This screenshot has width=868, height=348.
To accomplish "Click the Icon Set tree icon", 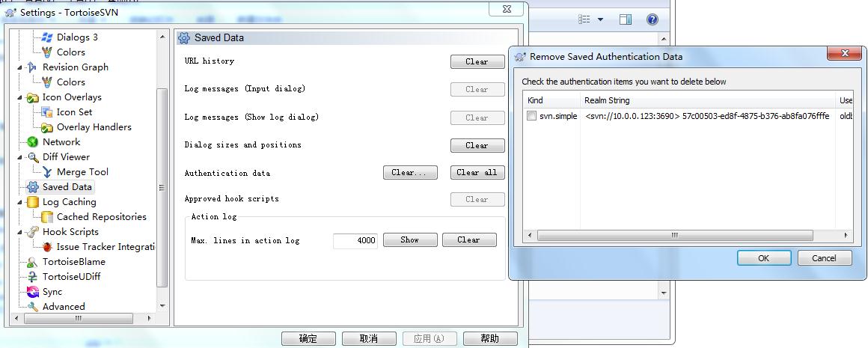I will [47, 112].
